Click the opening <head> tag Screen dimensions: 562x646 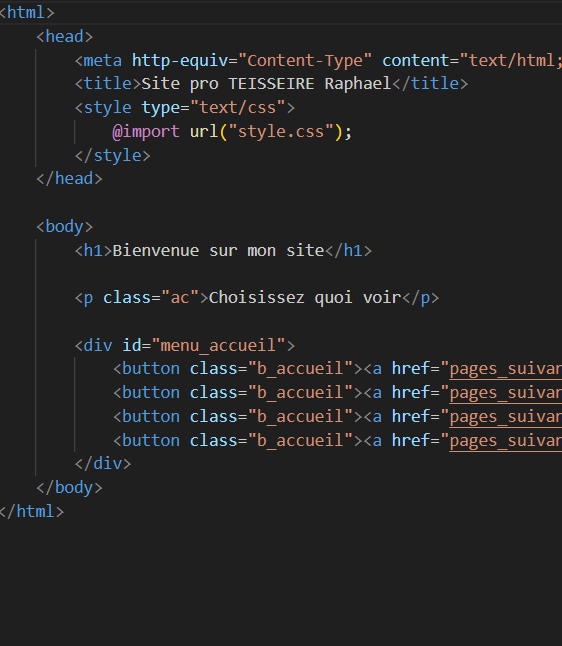tap(65, 36)
